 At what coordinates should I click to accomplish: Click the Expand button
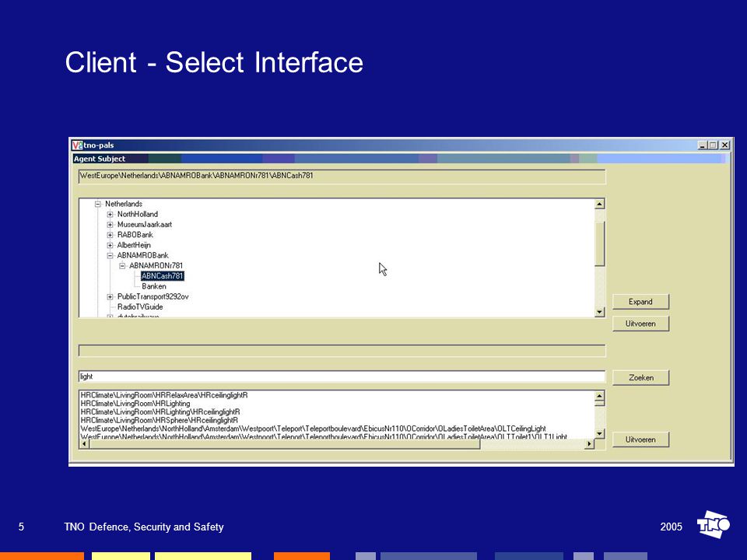click(x=640, y=302)
